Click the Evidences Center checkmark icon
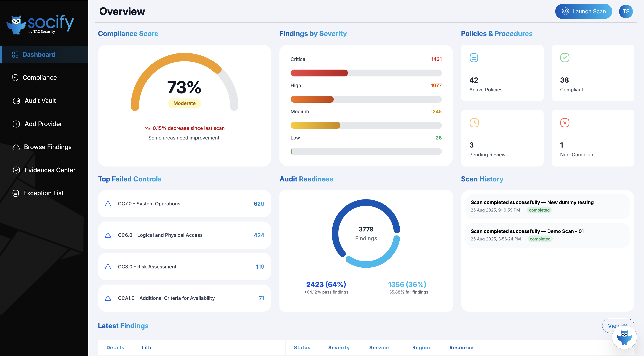The width and height of the screenshot is (644, 356). pyautogui.click(x=16, y=170)
